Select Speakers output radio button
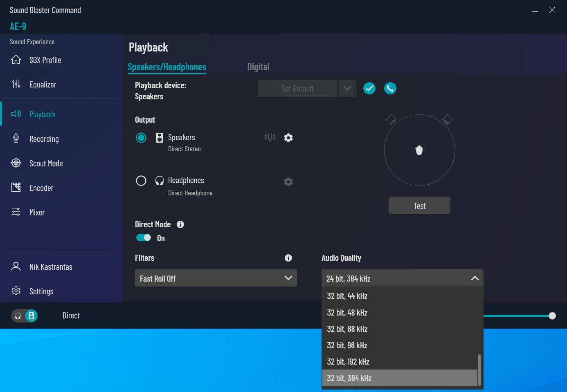This screenshot has width=567, height=392. coord(141,138)
